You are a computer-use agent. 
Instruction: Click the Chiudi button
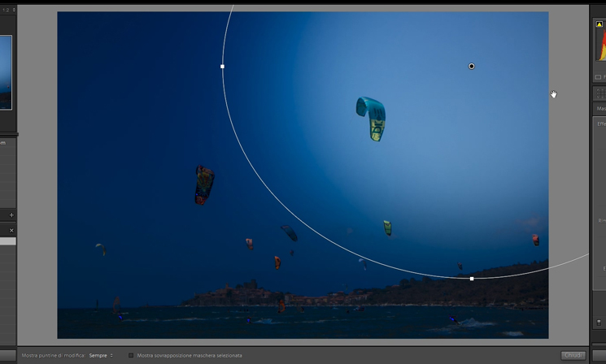pyautogui.click(x=573, y=356)
